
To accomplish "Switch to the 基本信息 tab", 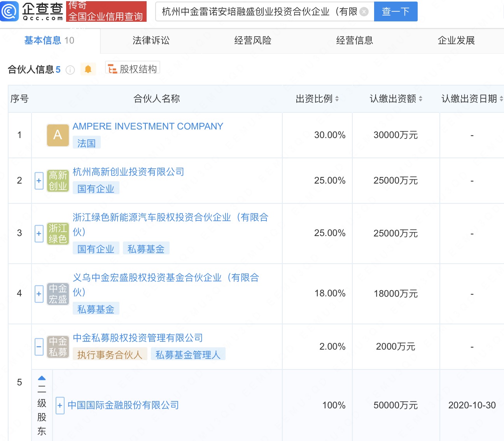I will (49, 40).
